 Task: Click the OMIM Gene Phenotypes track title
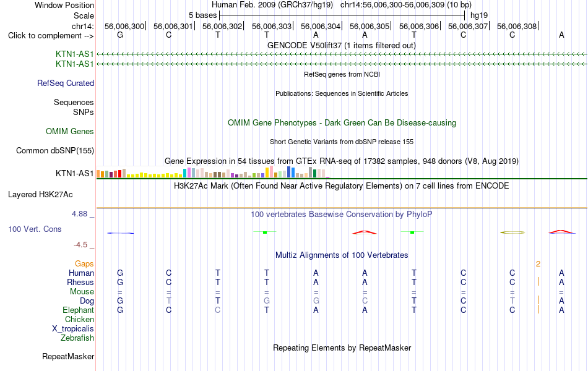coord(342,123)
